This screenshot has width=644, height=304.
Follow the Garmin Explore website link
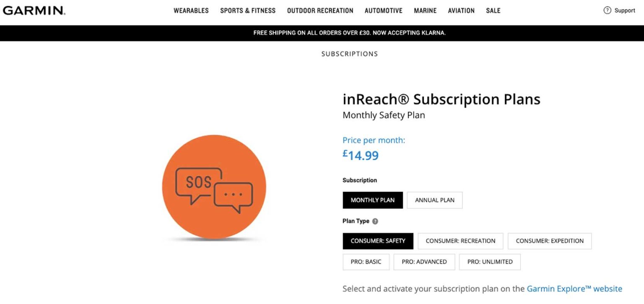pos(574,289)
